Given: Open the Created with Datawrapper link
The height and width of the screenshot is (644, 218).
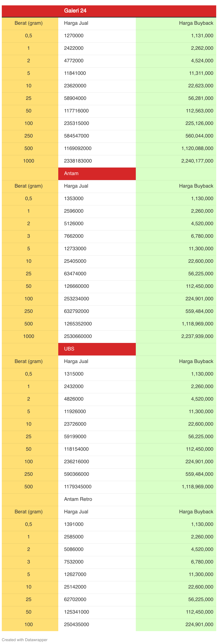Looking at the screenshot, I should 24,640.
